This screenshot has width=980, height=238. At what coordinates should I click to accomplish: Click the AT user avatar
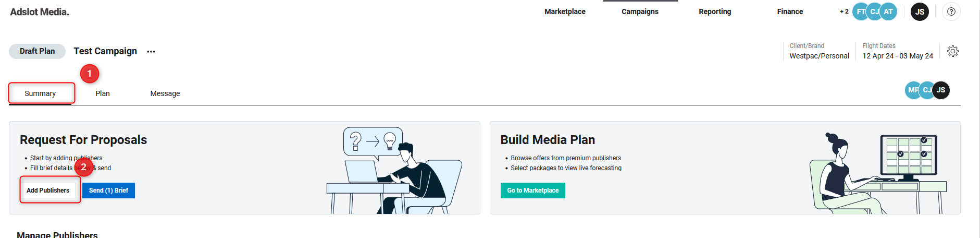click(889, 11)
